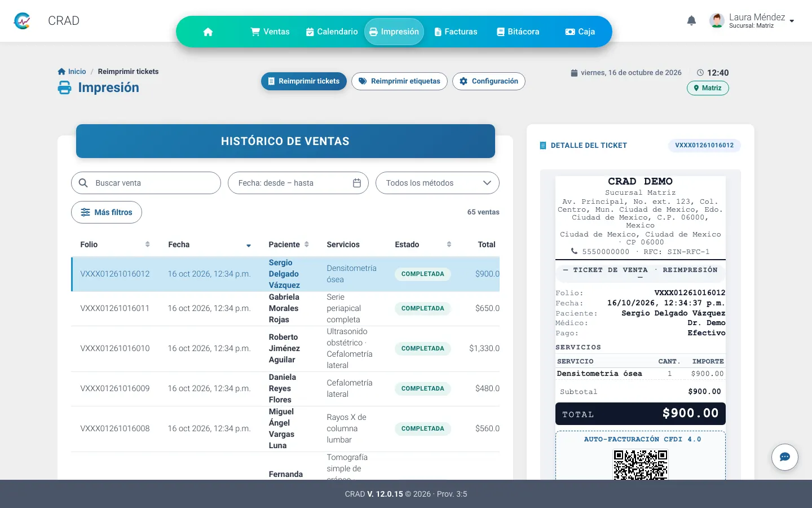812x508 pixels.
Task: Open the chat bubble widget
Action: tap(784, 457)
